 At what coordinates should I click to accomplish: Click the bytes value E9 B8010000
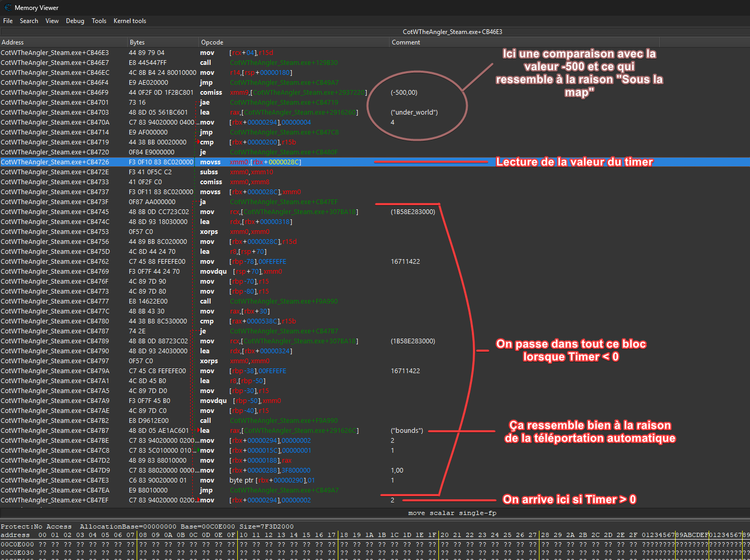[x=148, y=490]
